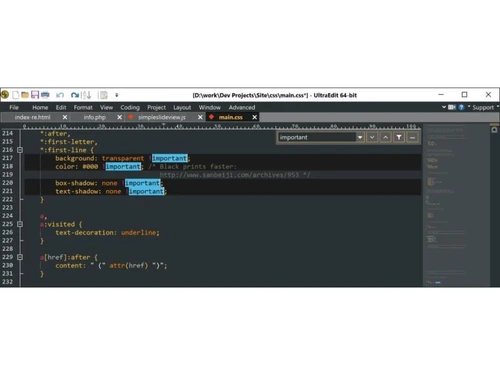Open the Home menu
500x375 pixels.
(x=40, y=107)
